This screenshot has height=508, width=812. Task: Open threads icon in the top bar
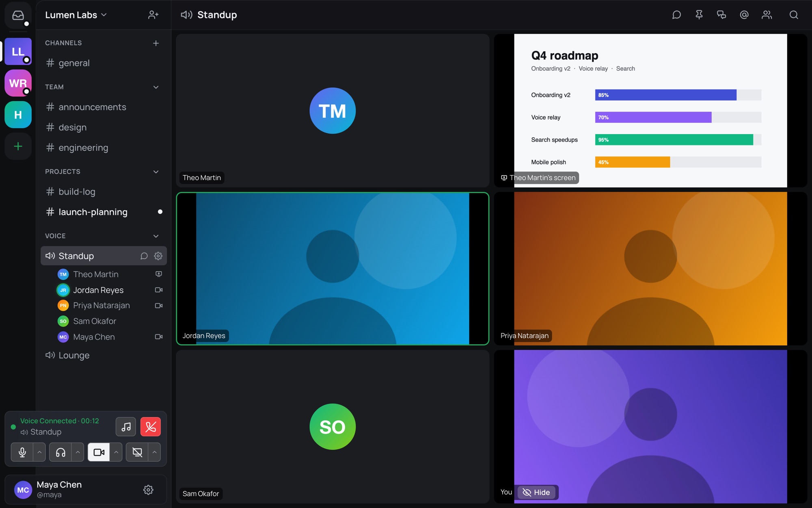point(721,15)
